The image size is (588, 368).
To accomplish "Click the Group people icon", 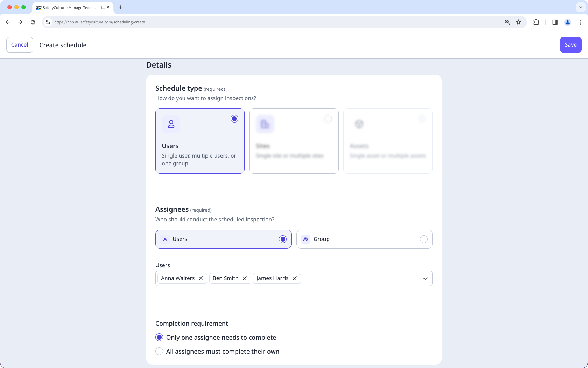I will tap(306, 239).
